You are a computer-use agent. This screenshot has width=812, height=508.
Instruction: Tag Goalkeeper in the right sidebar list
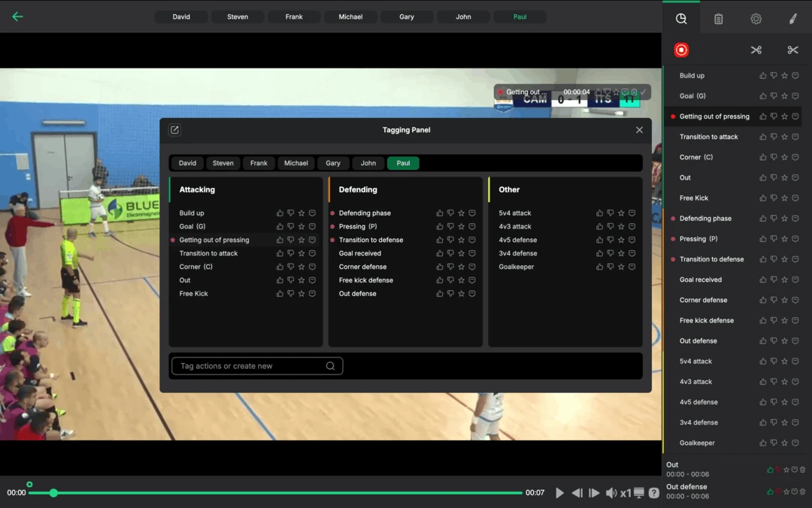pyautogui.click(x=697, y=443)
